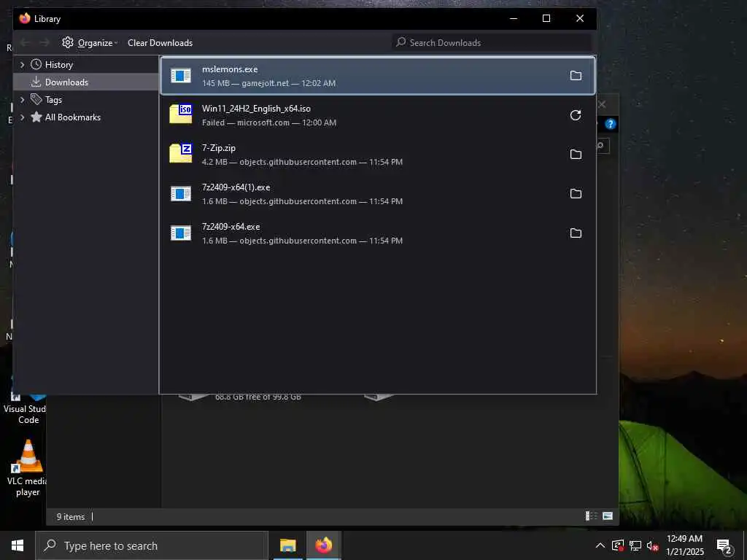747x560 pixels.
Task: Click the 7z2409-x64.exe file icon
Action: (181, 233)
